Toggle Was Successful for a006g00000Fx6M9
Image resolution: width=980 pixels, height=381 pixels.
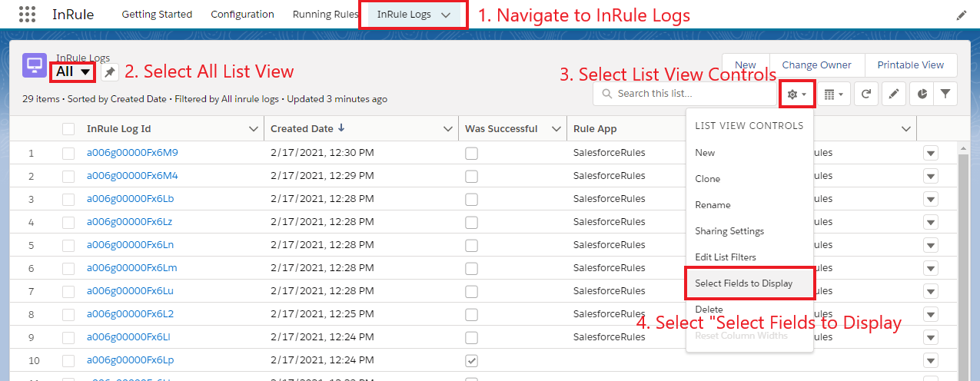point(471,153)
